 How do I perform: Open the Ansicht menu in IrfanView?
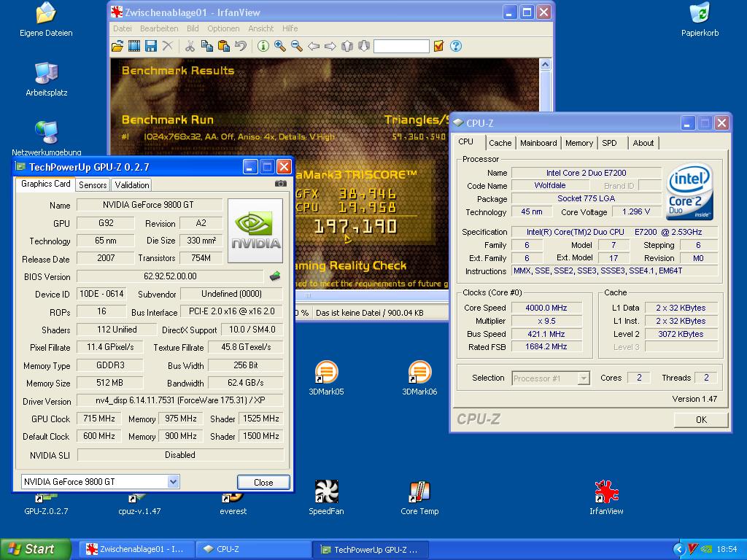coord(261,28)
